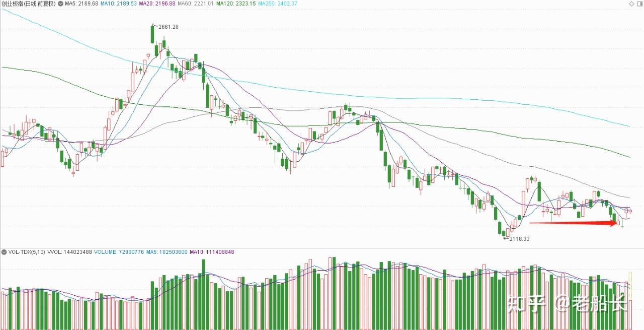This screenshot has width=644, height=330.
Task: Select the MA5: 2169.68 price average label
Action: (82, 4)
